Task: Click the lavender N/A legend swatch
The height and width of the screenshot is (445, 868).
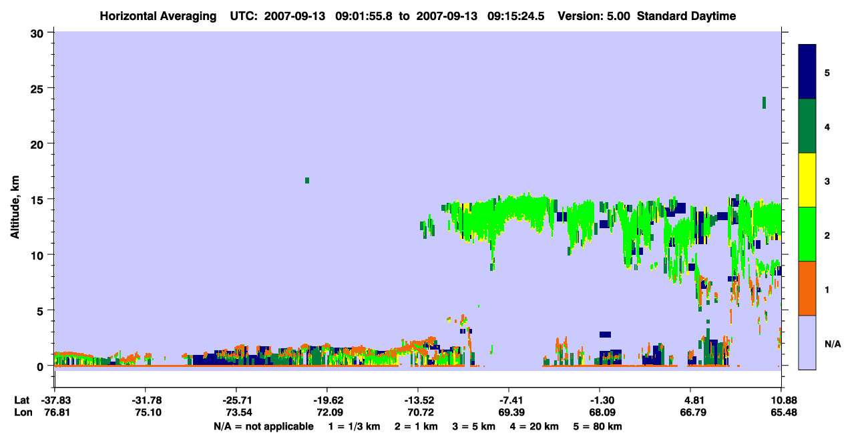Action: pos(807,342)
